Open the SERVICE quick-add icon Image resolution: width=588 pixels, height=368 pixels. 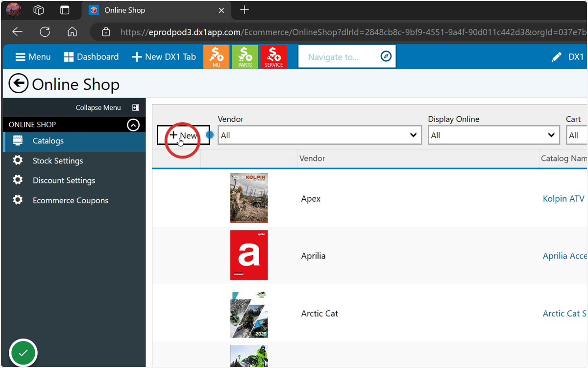click(x=273, y=57)
